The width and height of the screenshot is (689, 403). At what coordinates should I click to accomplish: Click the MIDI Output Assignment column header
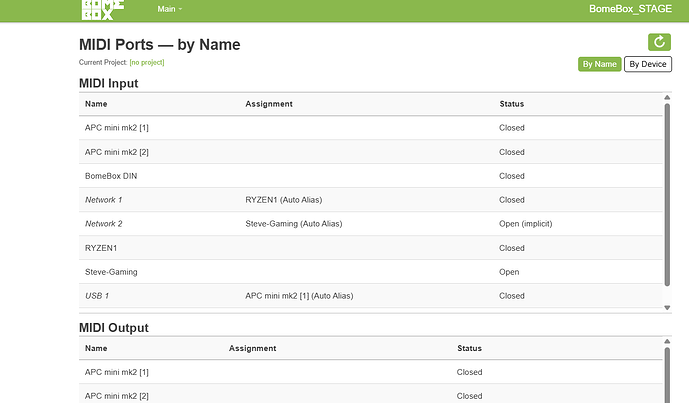(x=252, y=349)
